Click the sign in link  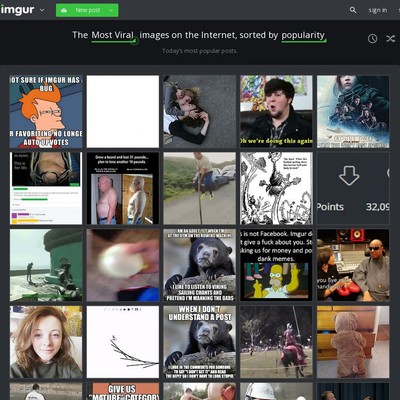378,10
